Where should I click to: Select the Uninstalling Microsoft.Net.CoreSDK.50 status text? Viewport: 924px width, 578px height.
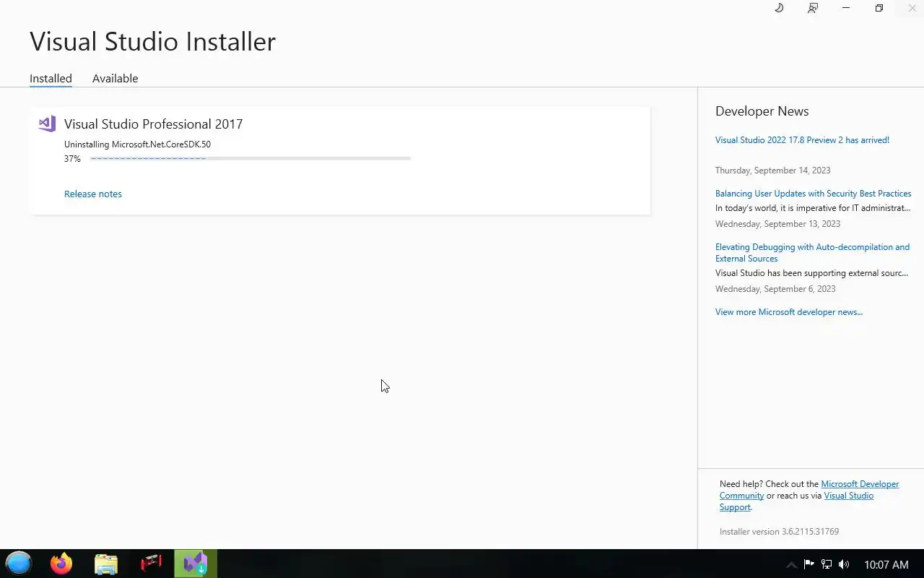(137, 144)
